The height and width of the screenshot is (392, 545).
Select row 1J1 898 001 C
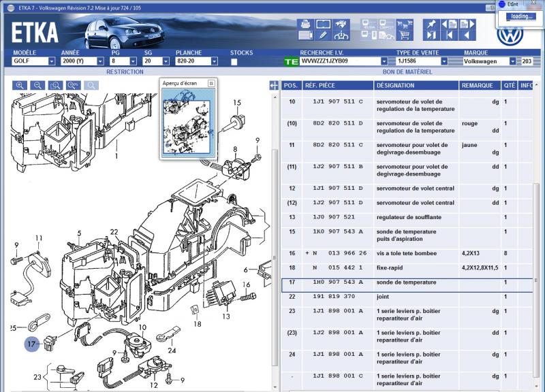[x=407, y=380]
